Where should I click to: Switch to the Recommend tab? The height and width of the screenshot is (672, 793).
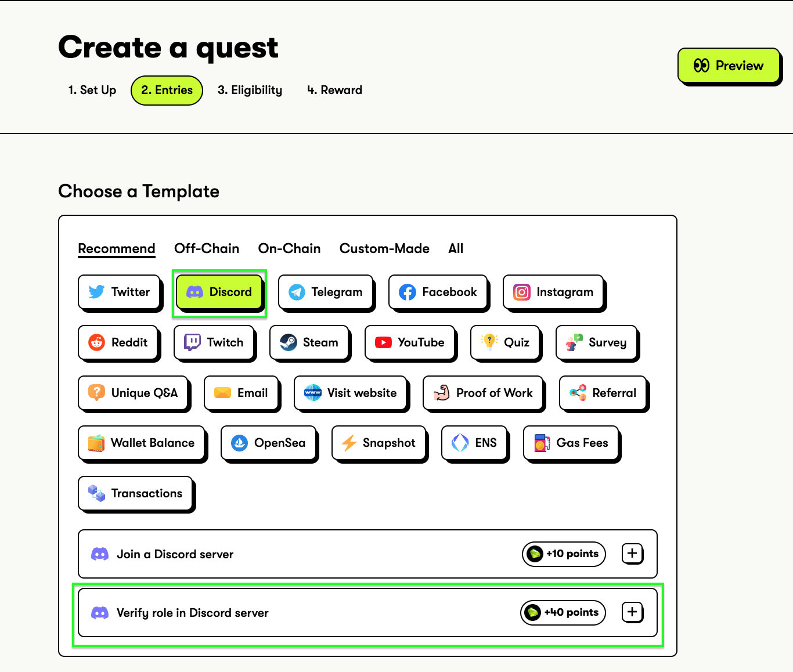[x=117, y=248]
